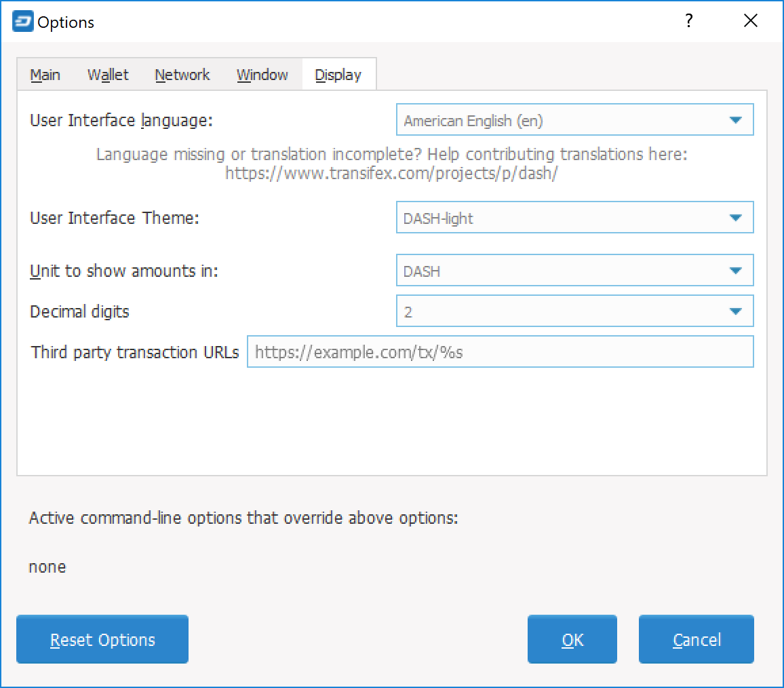Expand the User Interface Theme dropdown
This screenshot has height=688, width=784.
point(575,217)
